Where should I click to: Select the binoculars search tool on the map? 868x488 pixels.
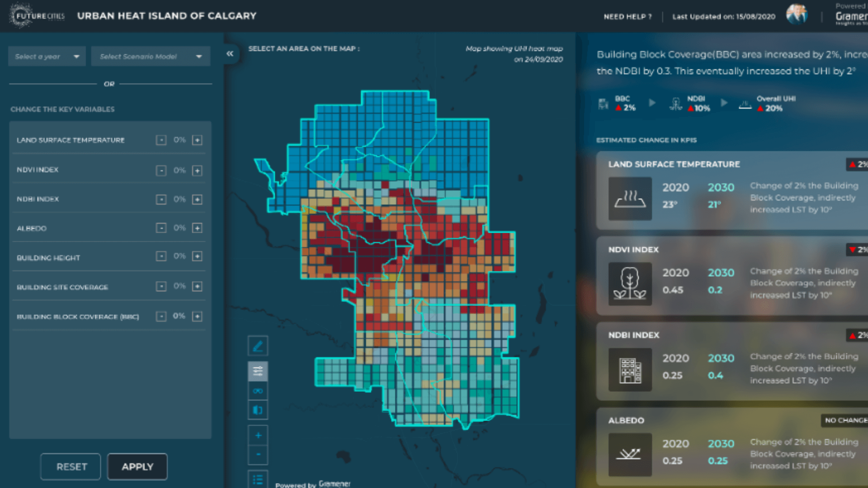pyautogui.click(x=258, y=390)
